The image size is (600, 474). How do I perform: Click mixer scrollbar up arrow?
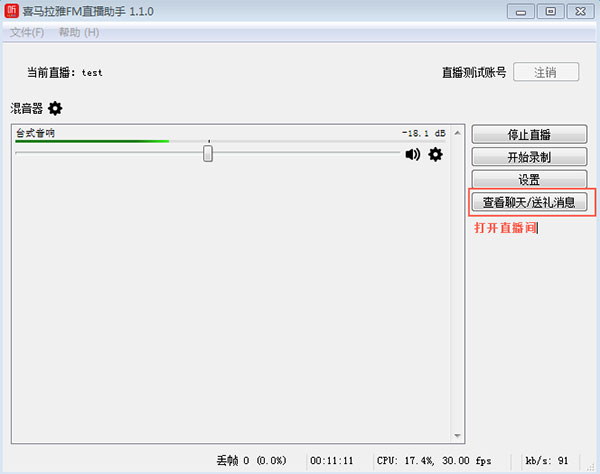[457, 133]
